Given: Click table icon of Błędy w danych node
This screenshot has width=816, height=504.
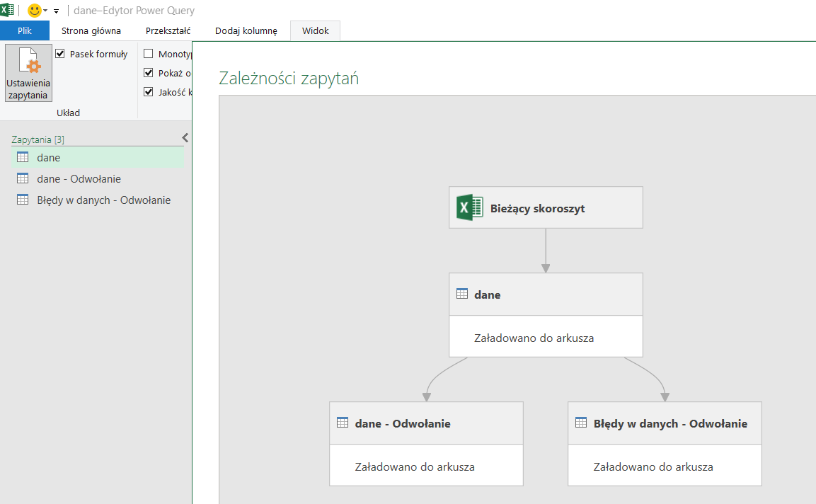Looking at the screenshot, I should point(581,423).
